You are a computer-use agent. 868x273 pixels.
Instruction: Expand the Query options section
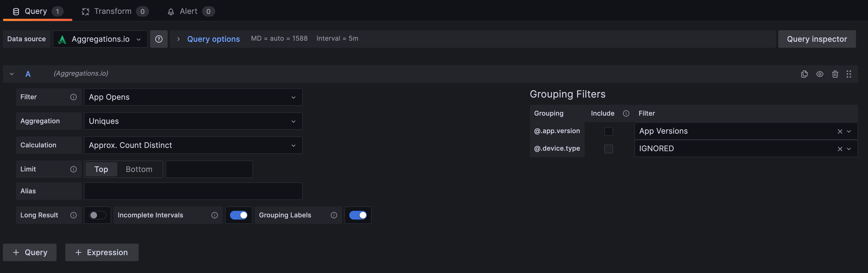click(213, 39)
